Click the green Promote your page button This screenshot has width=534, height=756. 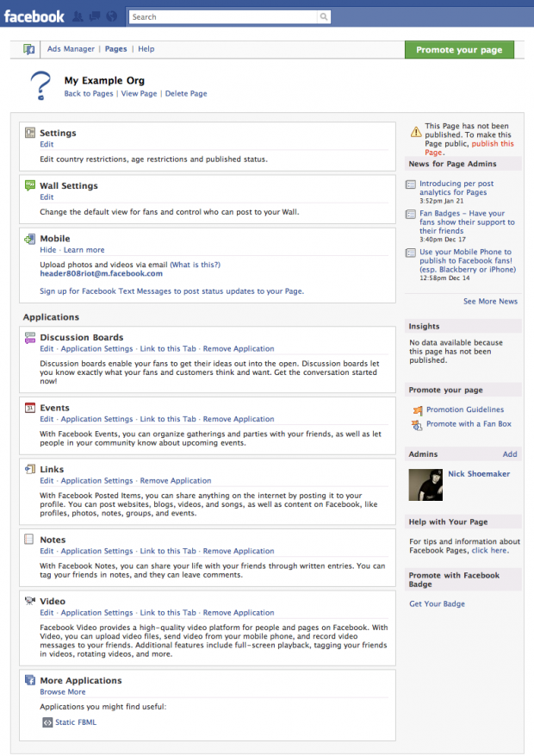(459, 50)
